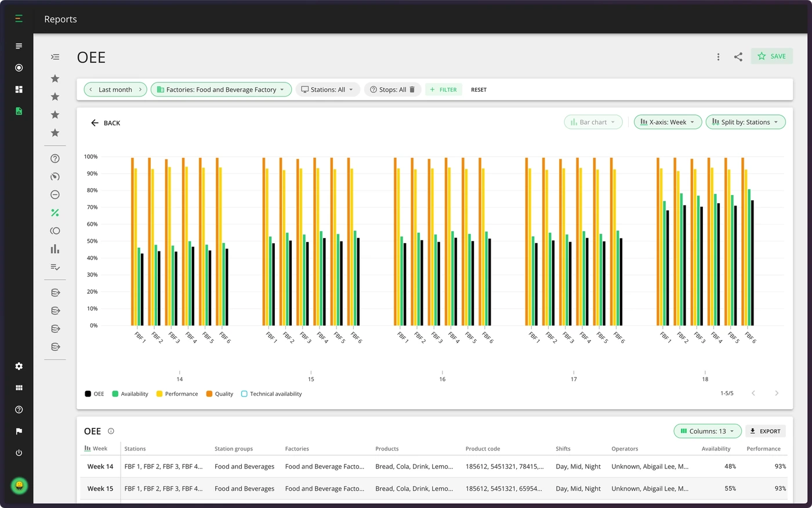The width and height of the screenshot is (812, 508).
Task: Click the SAVE button
Action: (x=772, y=56)
